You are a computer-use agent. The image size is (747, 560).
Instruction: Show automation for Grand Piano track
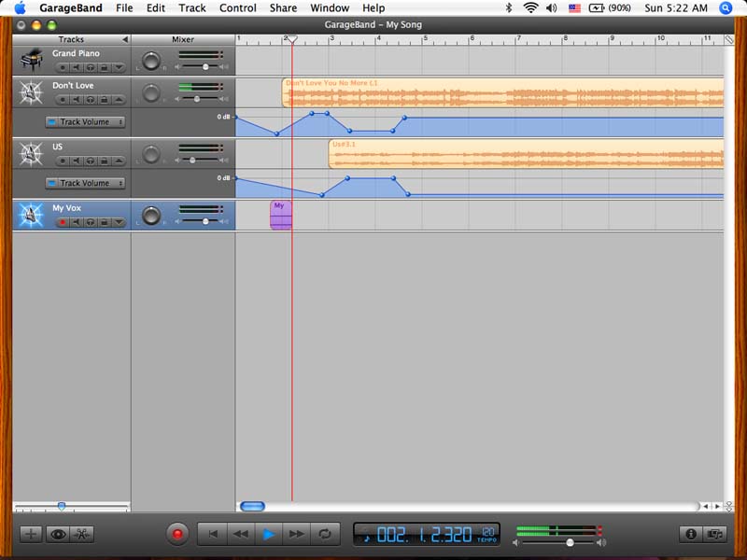coord(119,67)
